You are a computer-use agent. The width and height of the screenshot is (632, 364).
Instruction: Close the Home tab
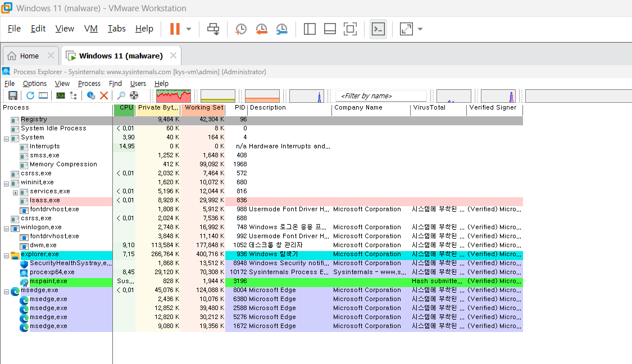(x=51, y=56)
